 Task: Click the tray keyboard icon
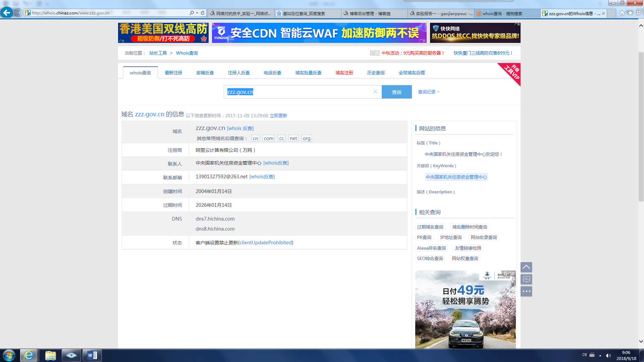(x=592, y=355)
